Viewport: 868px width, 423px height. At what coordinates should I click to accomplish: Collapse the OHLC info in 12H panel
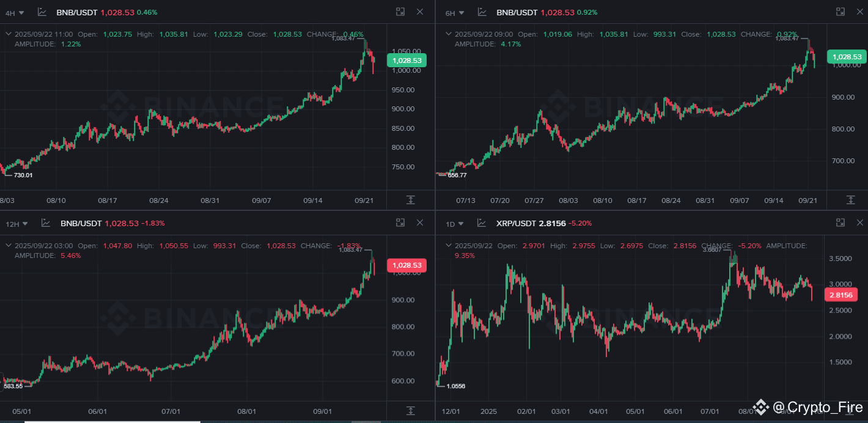coord(9,246)
